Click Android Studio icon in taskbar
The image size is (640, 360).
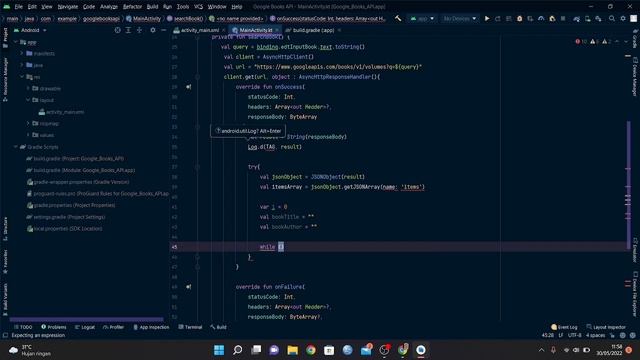421,350
